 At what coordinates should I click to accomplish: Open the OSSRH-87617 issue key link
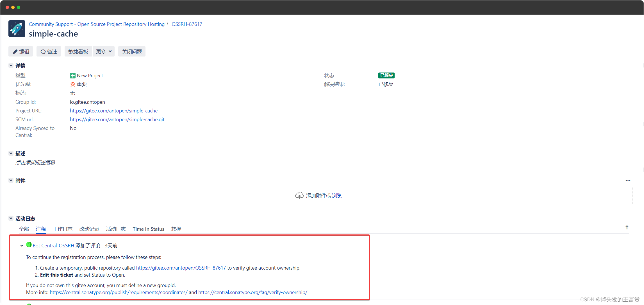187,24
